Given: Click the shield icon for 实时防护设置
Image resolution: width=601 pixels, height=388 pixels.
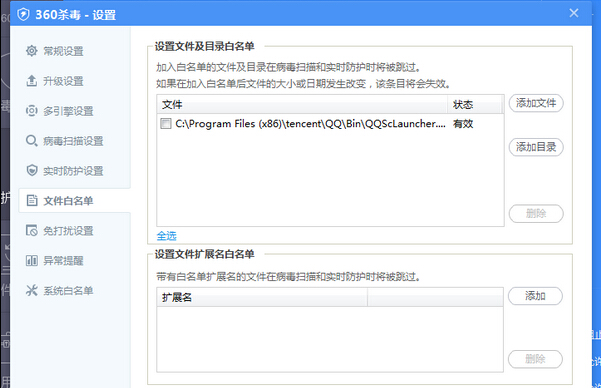Looking at the screenshot, I should pyautogui.click(x=31, y=170).
